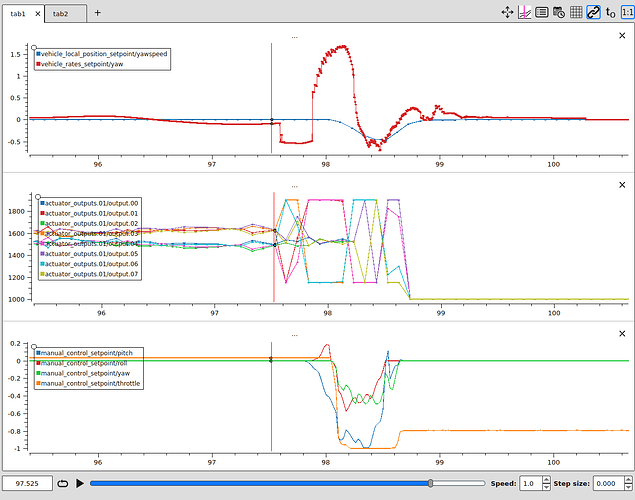Toggle actuator output.00 legend entry

coord(89,203)
